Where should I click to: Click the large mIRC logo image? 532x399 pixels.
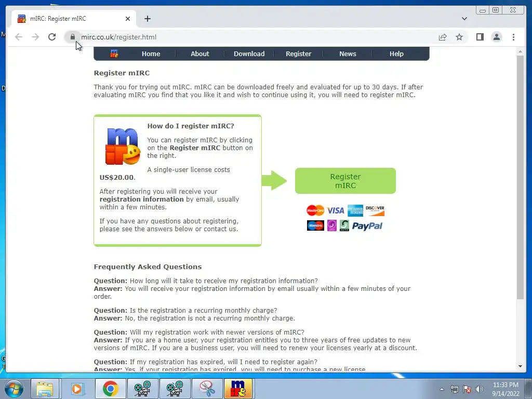(123, 146)
